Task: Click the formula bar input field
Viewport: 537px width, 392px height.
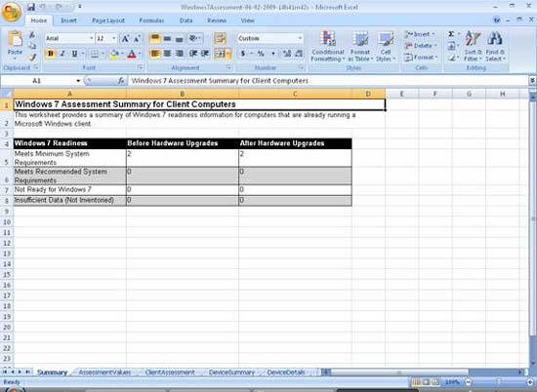Action: tap(328, 81)
